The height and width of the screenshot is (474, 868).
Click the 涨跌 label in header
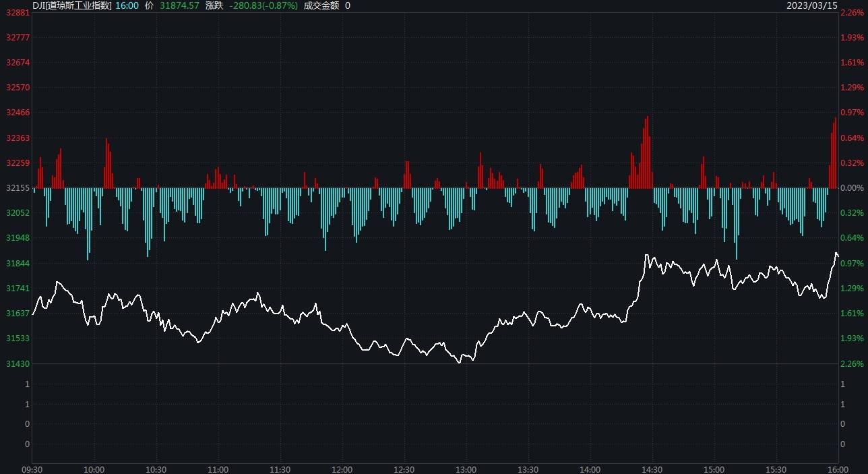(214, 5)
